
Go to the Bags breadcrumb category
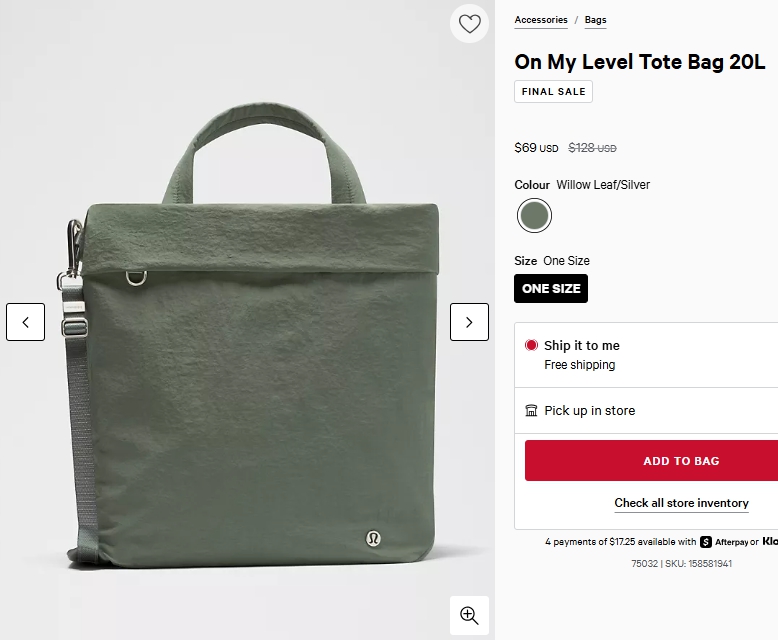coord(595,20)
